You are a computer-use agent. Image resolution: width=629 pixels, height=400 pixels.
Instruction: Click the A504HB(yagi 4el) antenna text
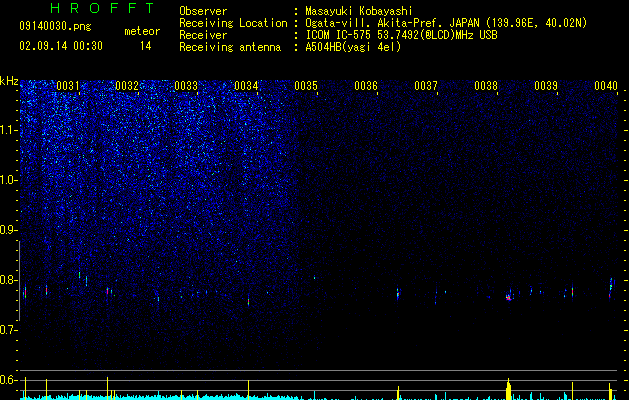(x=353, y=47)
